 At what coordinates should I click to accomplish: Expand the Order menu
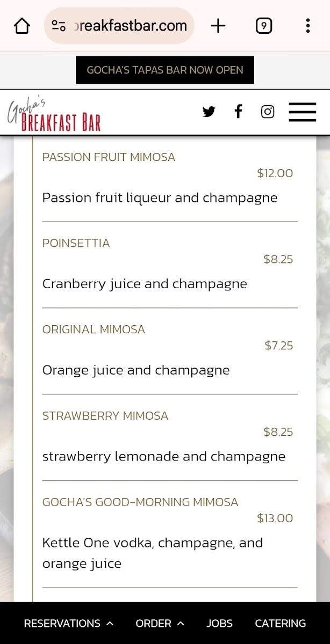click(160, 623)
